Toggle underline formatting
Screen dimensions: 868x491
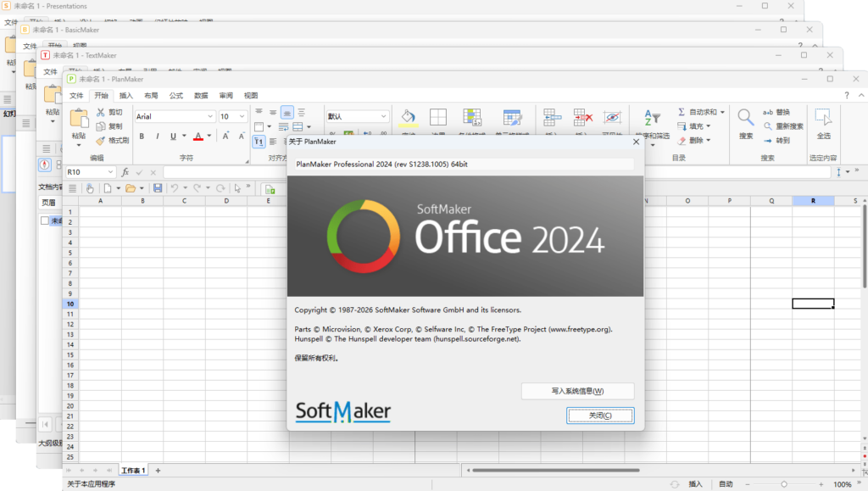click(x=173, y=137)
